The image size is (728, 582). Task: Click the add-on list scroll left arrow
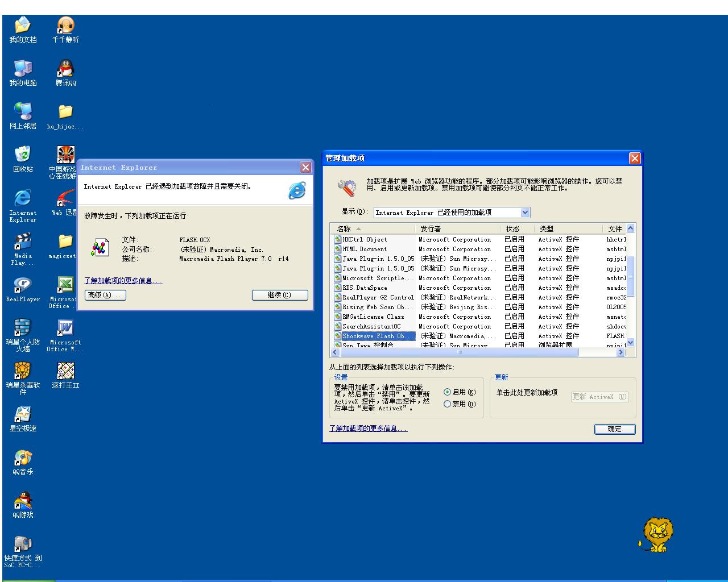coord(335,352)
